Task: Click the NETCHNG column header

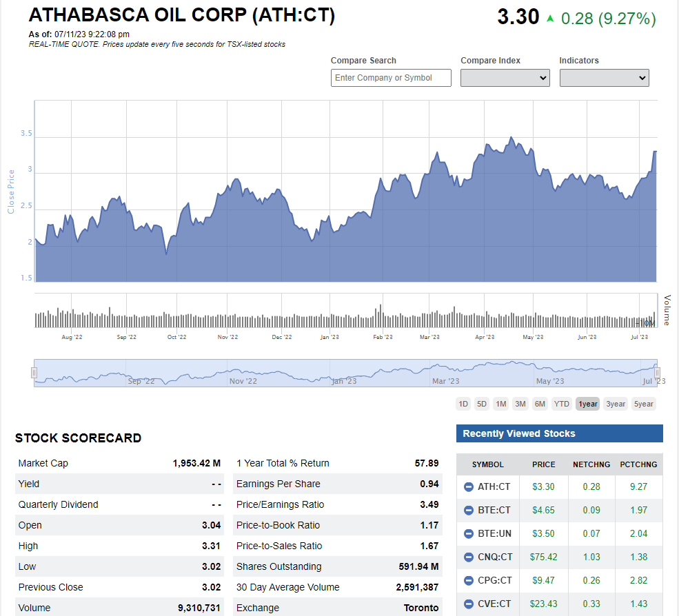Action: [x=591, y=464]
